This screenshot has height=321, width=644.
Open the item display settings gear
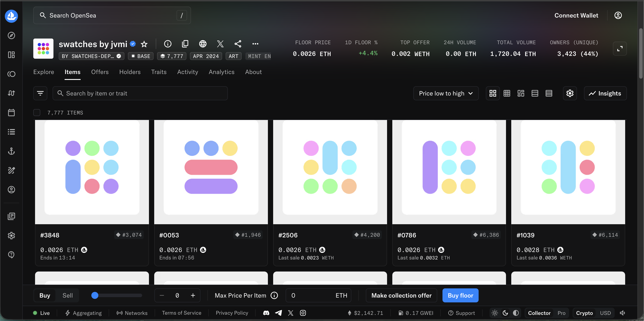coord(570,93)
